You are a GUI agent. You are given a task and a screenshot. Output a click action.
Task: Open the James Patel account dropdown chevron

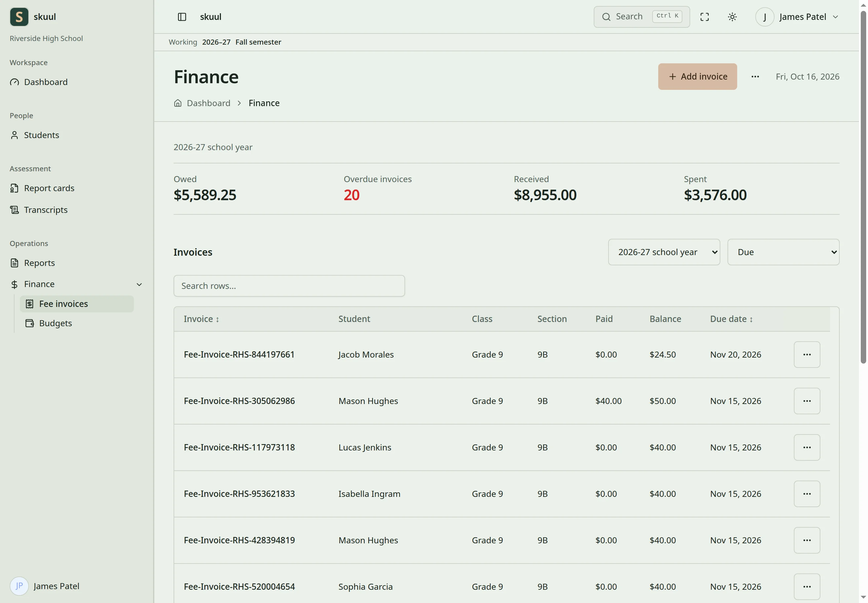(835, 17)
